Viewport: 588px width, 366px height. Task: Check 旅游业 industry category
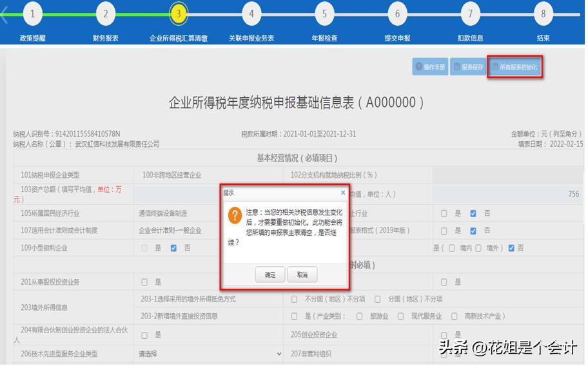click(x=359, y=316)
